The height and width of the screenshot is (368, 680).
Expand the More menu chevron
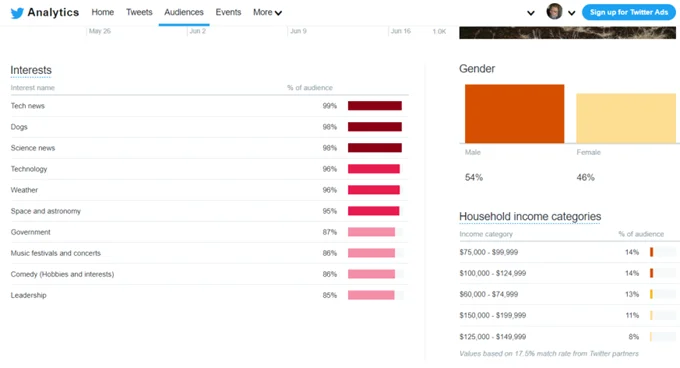click(x=278, y=13)
